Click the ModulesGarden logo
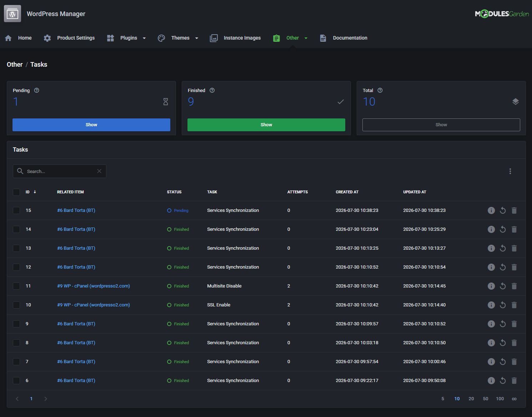This screenshot has height=417, width=532. point(502,14)
